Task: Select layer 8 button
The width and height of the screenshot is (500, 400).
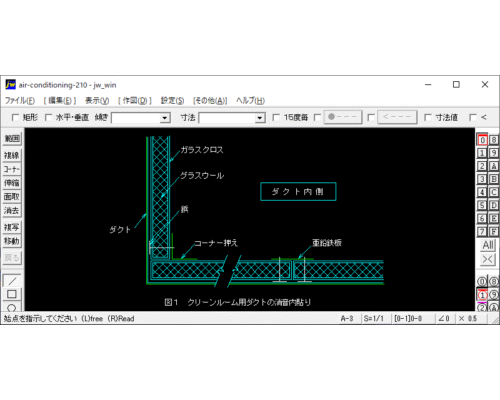Action: [494, 140]
